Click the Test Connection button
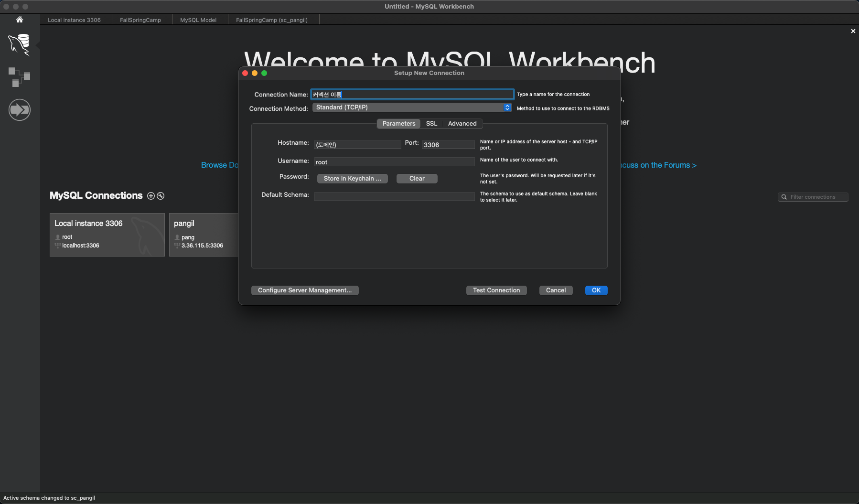 (496, 290)
